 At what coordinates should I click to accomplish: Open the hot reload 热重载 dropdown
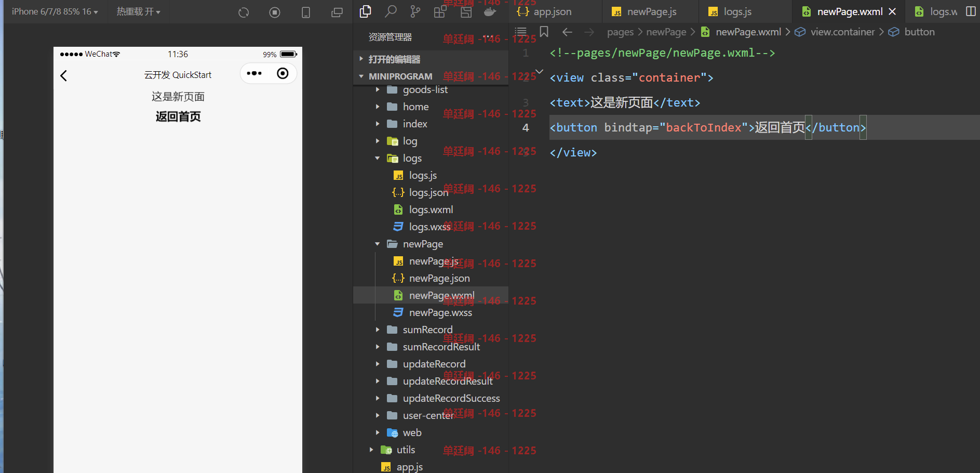[138, 11]
